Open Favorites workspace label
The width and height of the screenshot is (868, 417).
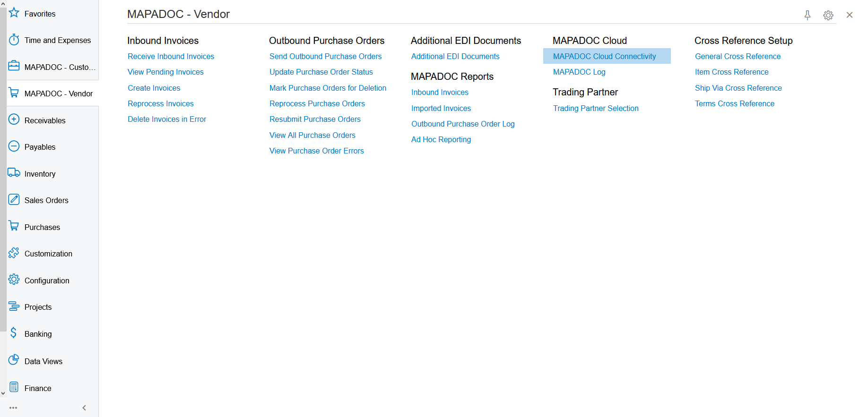[40, 14]
